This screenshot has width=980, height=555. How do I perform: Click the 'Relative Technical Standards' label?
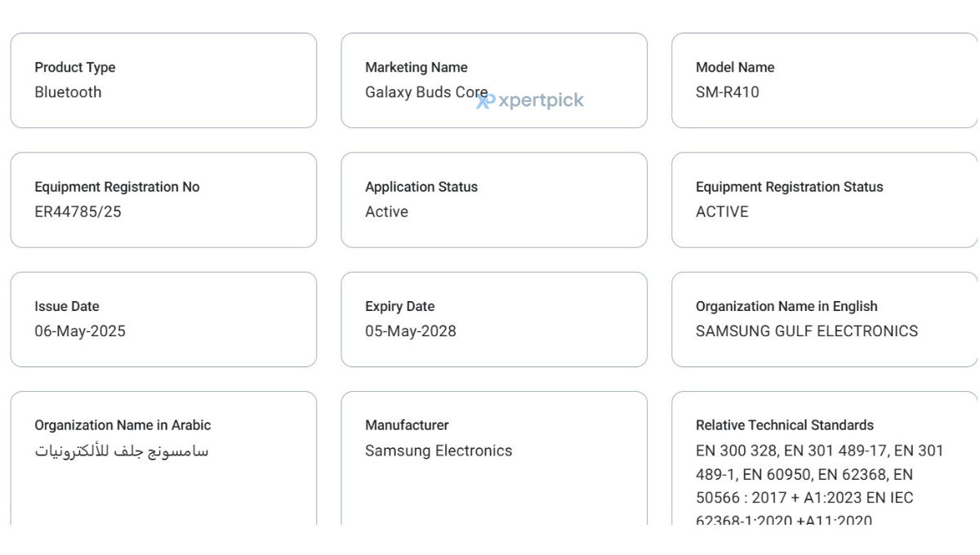[x=785, y=425]
